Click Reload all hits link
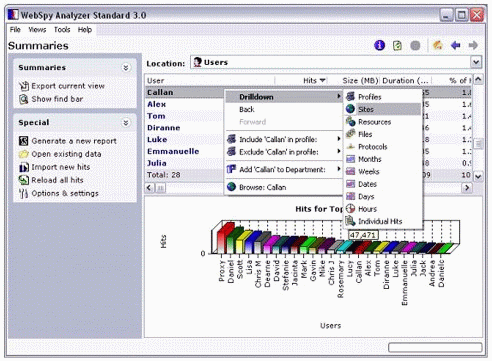The image size is (492, 361). pyautogui.click(x=57, y=180)
